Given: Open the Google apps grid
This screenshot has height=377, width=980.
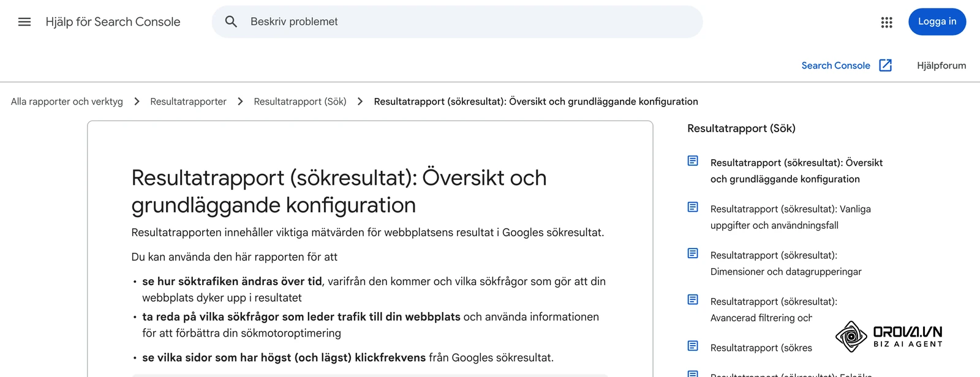Looking at the screenshot, I should (x=886, y=22).
